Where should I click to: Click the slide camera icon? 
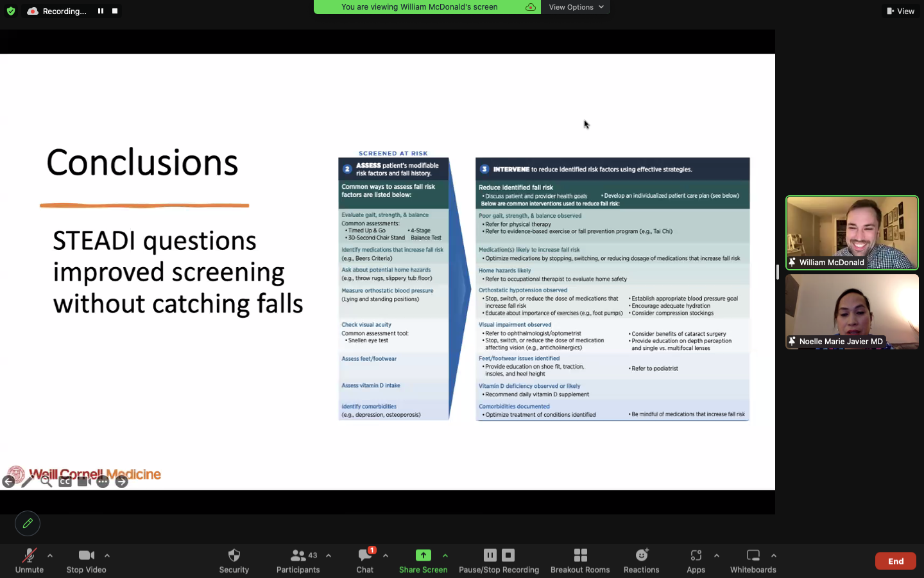(x=83, y=481)
